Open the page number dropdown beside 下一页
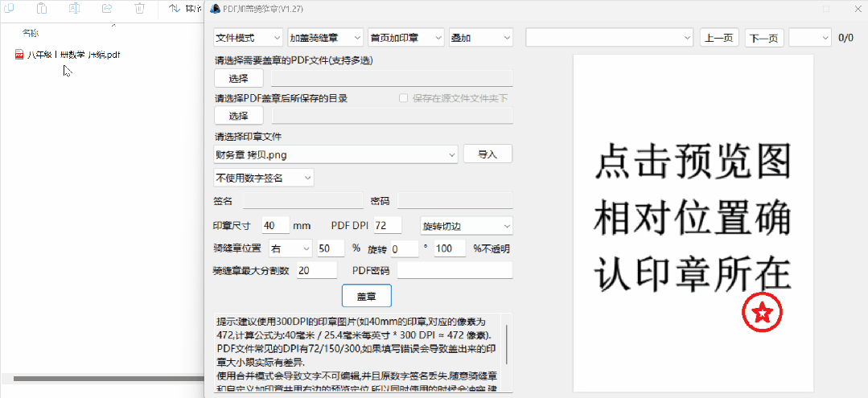Image resolution: width=868 pixels, height=398 pixels. click(x=810, y=38)
